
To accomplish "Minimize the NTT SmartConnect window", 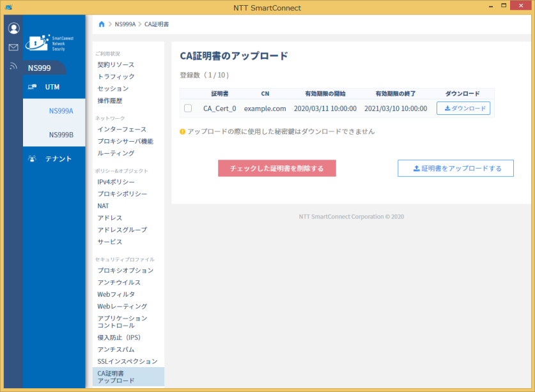I will (x=491, y=6).
